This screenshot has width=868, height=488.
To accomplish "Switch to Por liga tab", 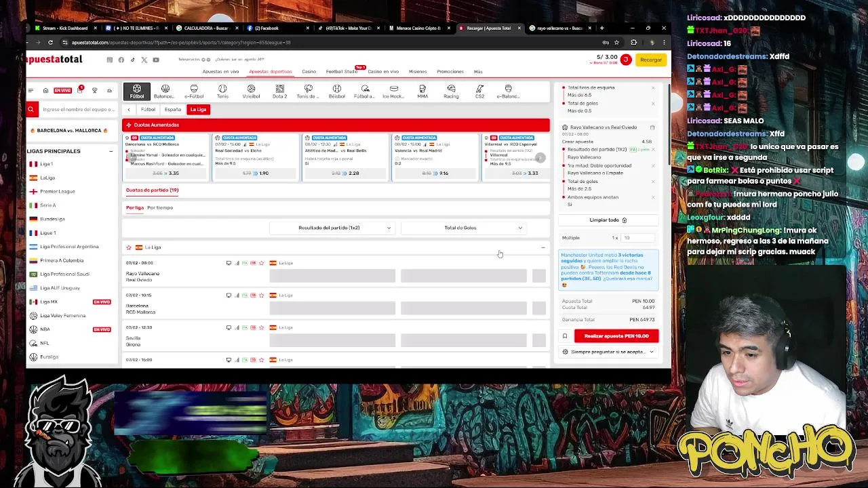I will (x=134, y=207).
